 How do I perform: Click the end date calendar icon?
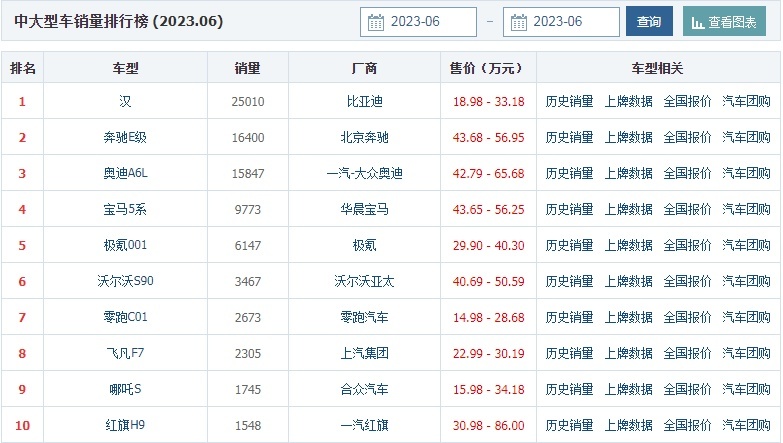518,22
